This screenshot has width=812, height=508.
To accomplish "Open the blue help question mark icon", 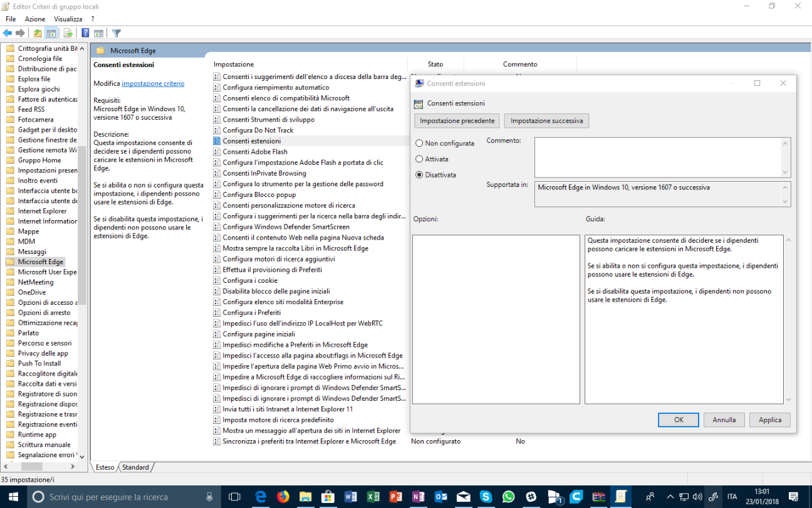I will pyautogui.click(x=86, y=33).
